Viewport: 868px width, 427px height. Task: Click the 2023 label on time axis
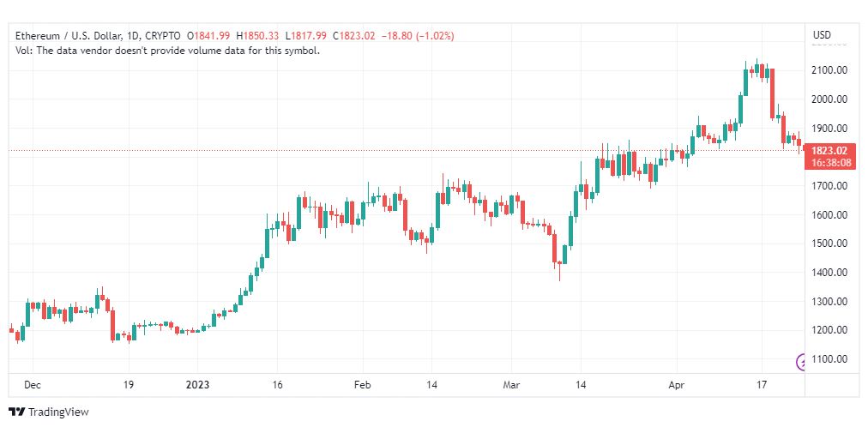[197, 385]
